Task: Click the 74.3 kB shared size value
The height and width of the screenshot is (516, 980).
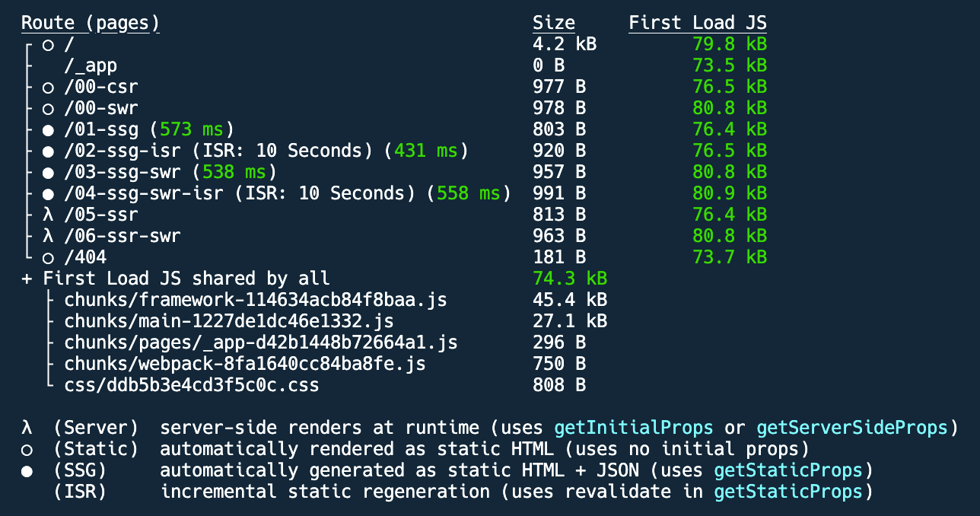Action: [x=570, y=279]
